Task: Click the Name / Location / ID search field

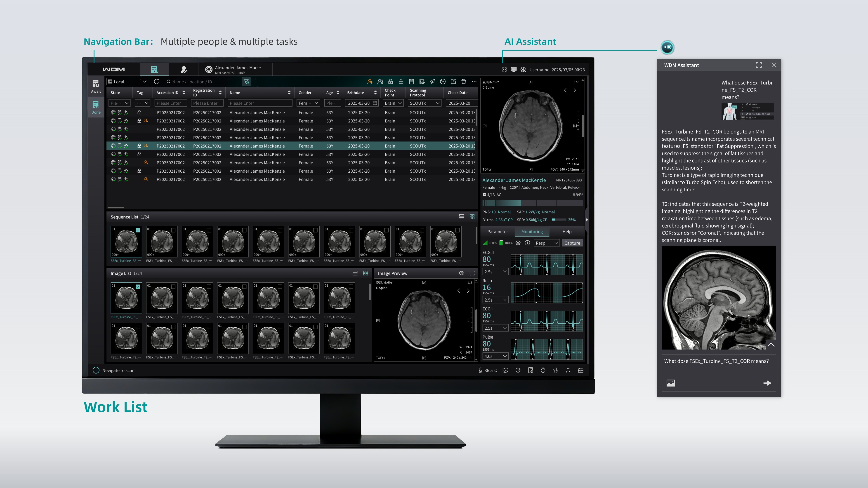Action: tap(201, 82)
